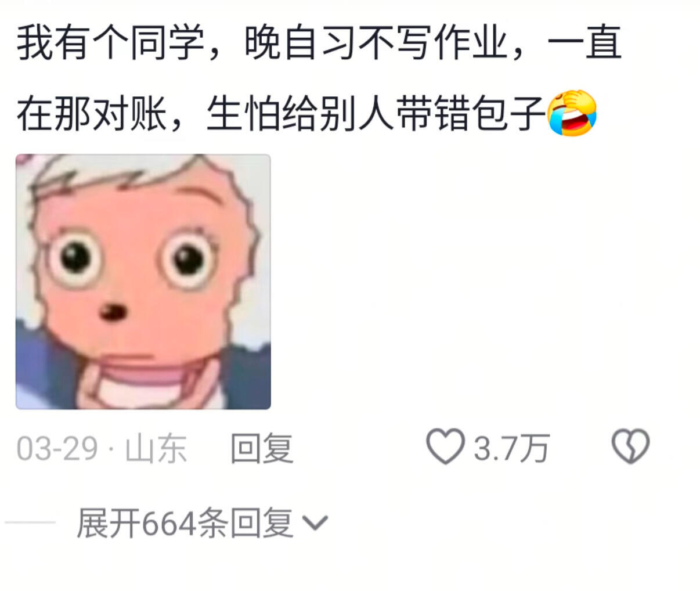Click the 03-29 date stamp
The height and width of the screenshot is (591, 700).
[57, 448]
